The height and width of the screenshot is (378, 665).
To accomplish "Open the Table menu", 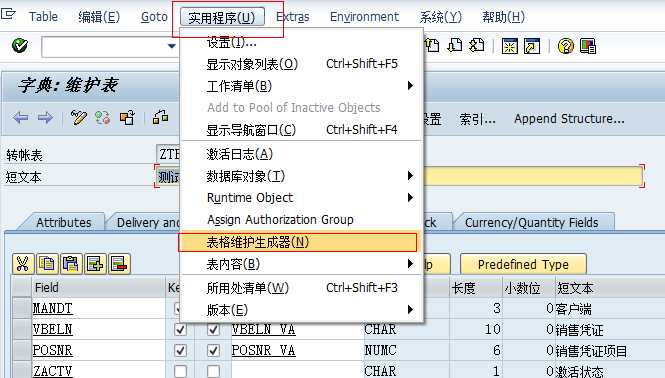I will click(x=43, y=17).
